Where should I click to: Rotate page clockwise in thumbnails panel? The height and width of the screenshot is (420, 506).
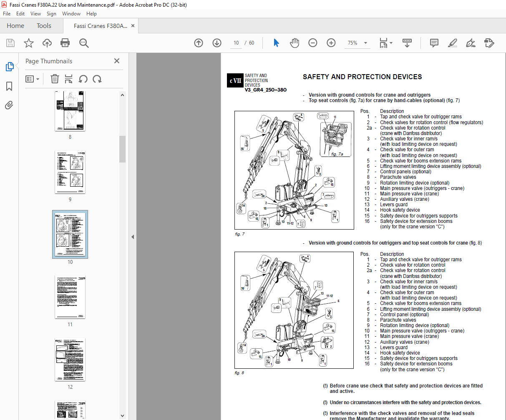click(x=97, y=79)
